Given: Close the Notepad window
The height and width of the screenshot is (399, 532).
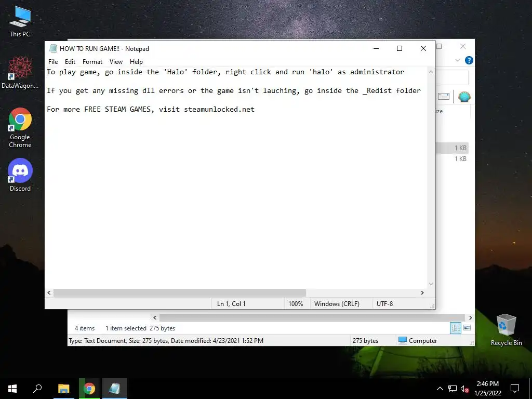Looking at the screenshot, I should (x=423, y=48).
